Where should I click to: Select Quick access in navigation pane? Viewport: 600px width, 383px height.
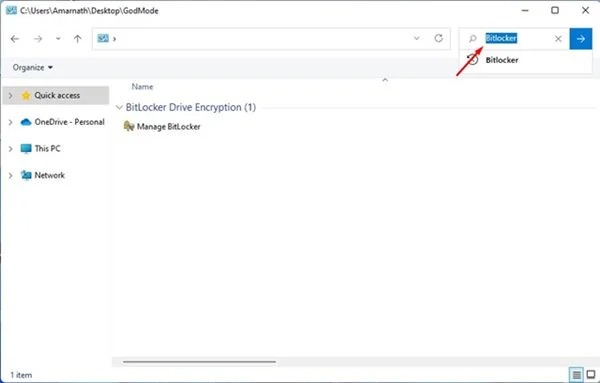tap(57, 95)
